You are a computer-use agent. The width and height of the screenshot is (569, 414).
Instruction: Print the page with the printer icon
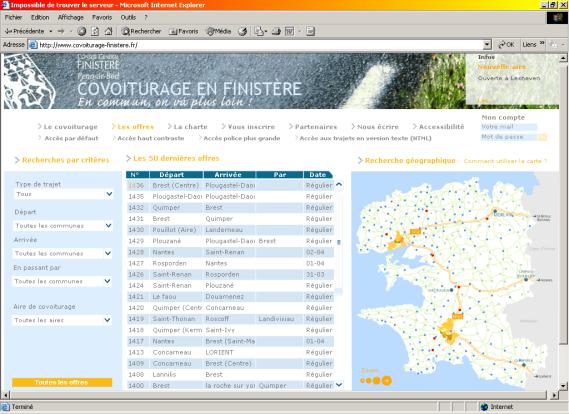coord(276,32)
